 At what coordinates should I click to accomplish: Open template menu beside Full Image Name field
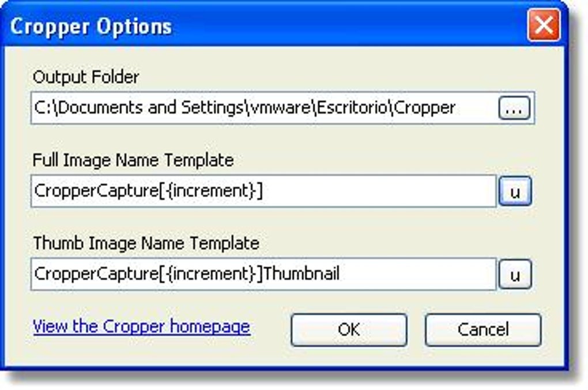(515, 191)
